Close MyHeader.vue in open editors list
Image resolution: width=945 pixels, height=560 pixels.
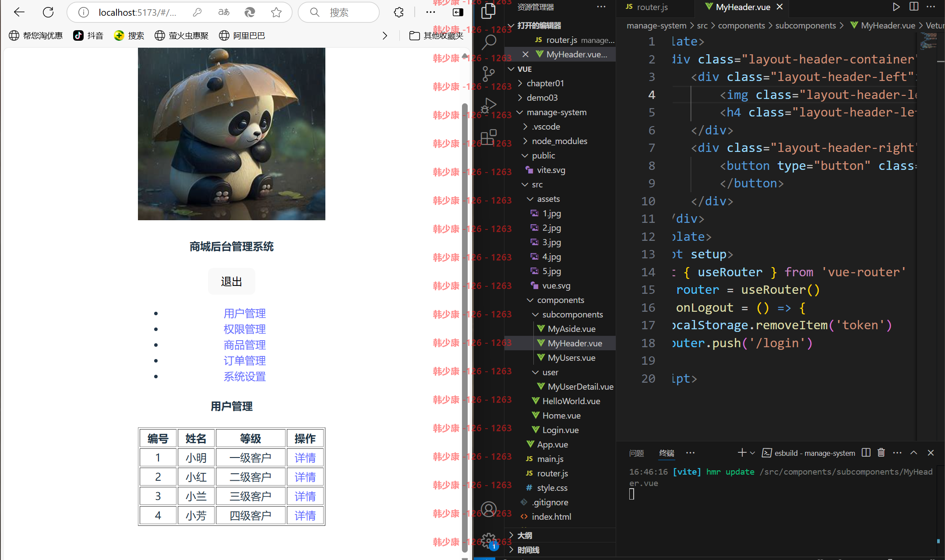[x=525, y=54]
